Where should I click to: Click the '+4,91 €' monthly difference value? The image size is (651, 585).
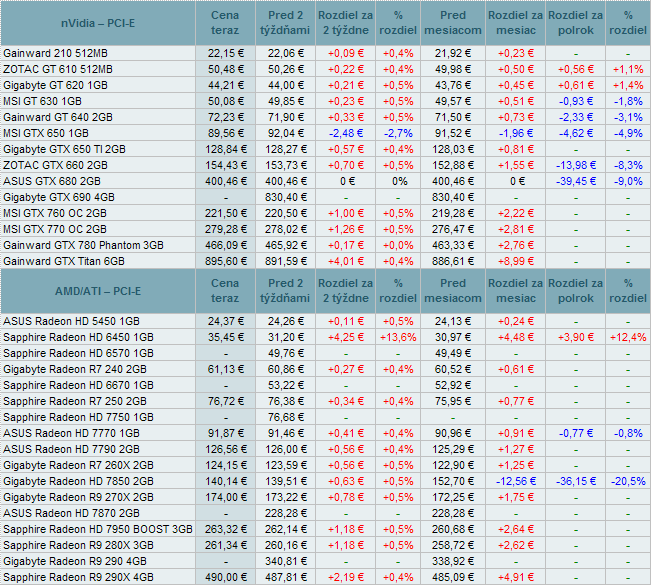click(516, 577)
